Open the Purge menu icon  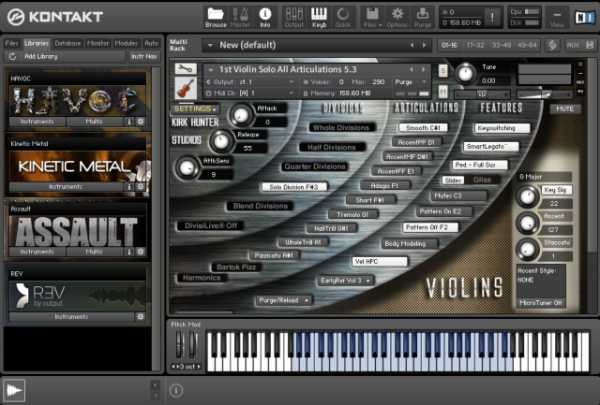(422, 18)
